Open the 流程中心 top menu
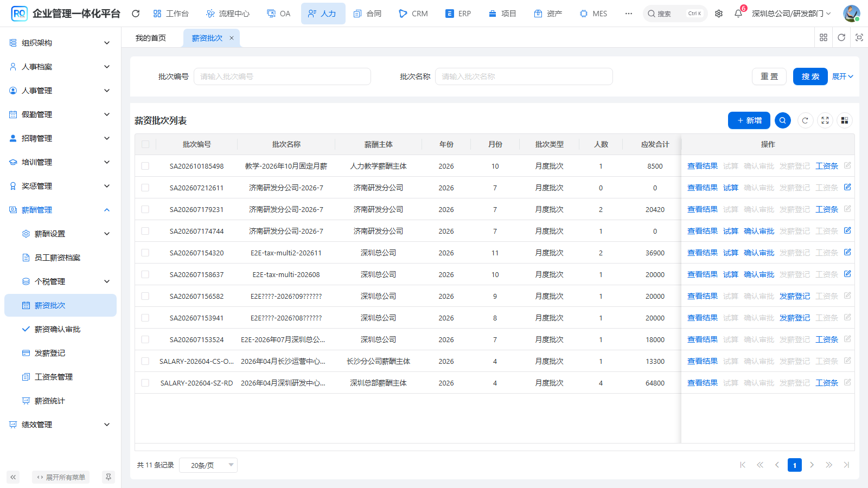 228,14
